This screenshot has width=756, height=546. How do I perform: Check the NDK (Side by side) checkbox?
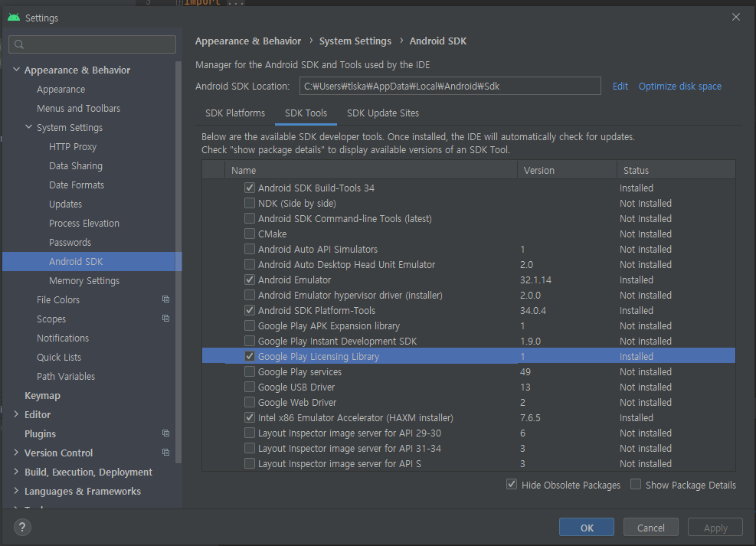pyautogui.click(x=250, y=203)
